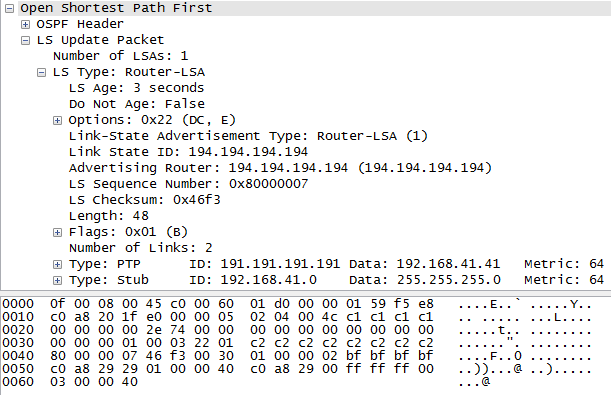Expand the Flags: 0x01 (B) field
This screenshot has width=611, height=395.
57,232
